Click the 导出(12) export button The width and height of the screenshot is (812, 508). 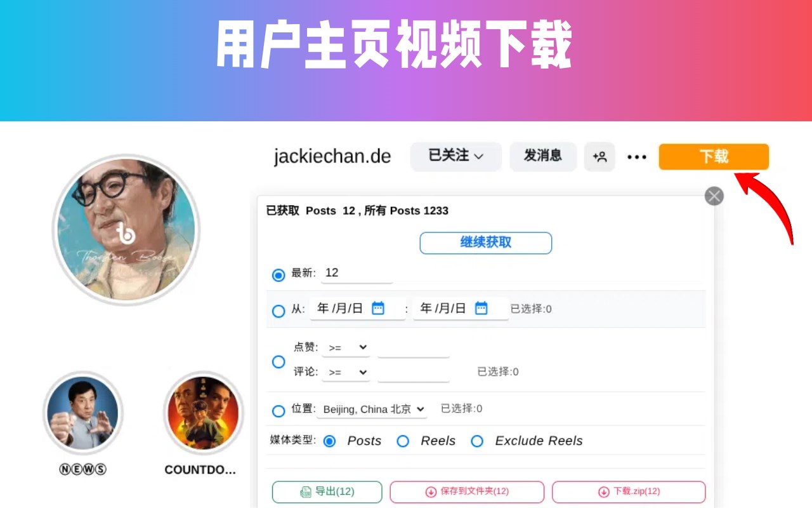click(x=327, y=491)
